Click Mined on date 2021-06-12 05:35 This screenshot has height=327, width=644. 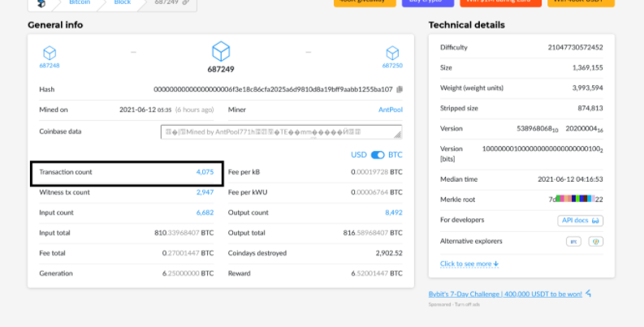[145, 110]
